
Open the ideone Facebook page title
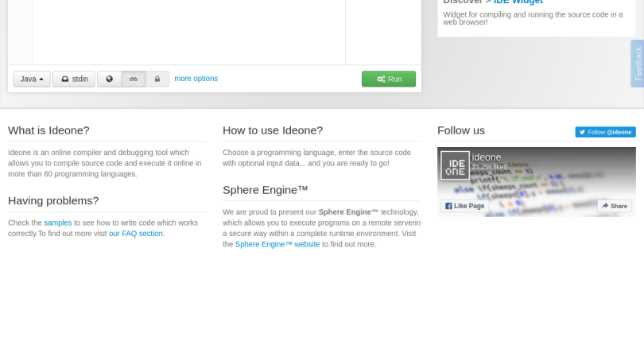point(487,157)
